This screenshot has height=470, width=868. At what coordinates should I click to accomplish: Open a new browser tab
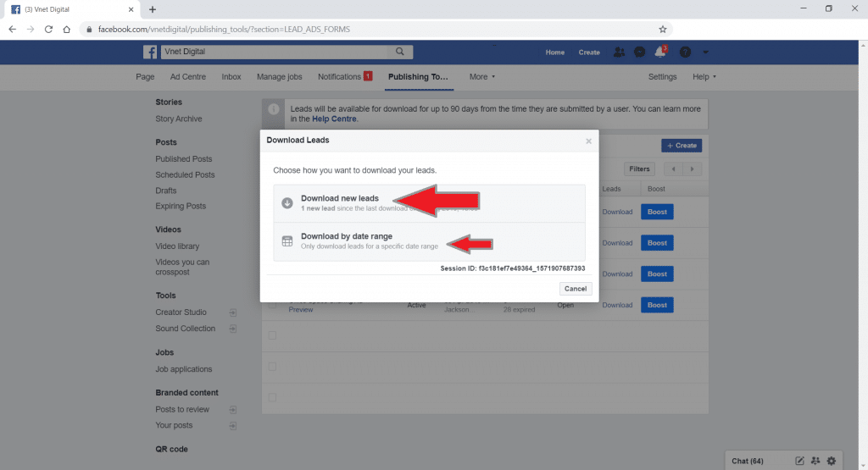[x=153, y=9]
